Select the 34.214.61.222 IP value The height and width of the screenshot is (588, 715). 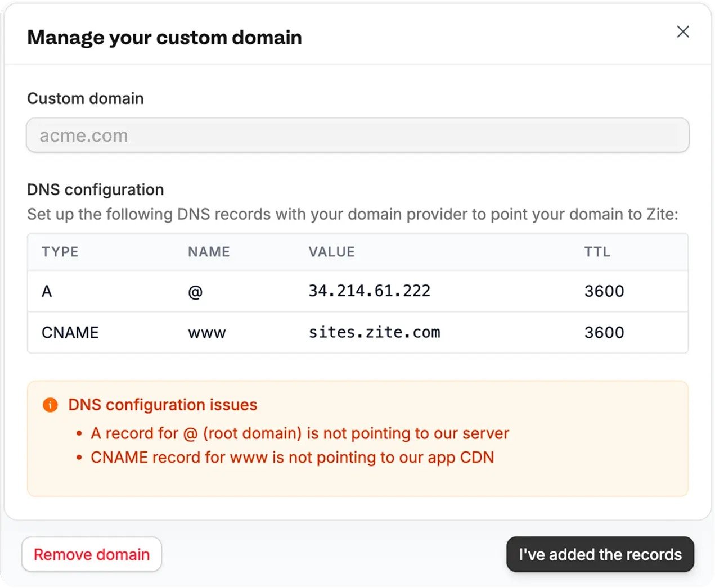[x=369, y=291]
